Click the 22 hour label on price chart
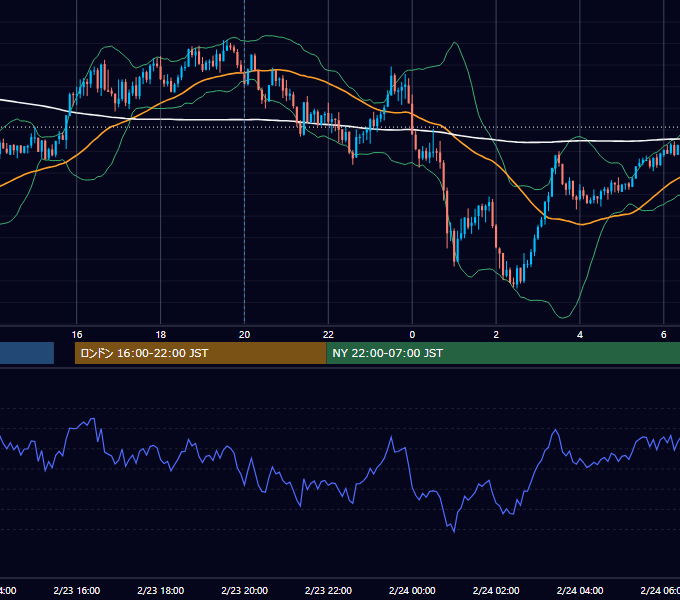This screenshot has width=680, height=600. pyautogui.click(x=328, y=335)
